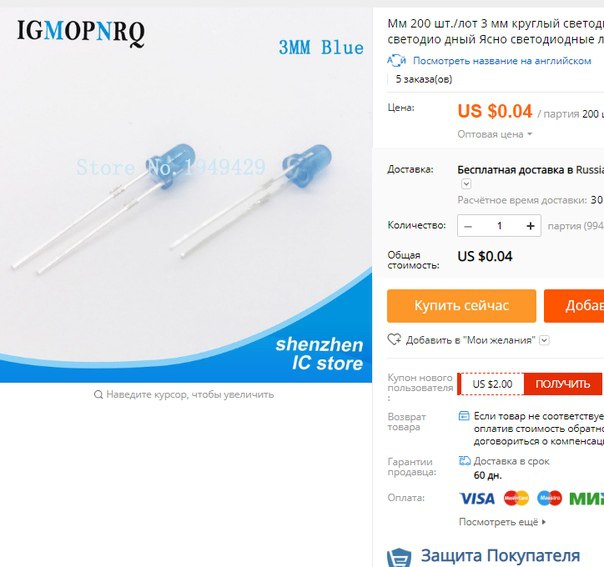Image resolution: width=604 pixels, height=567 pixels.
Task: Decrease the quantity with the minus button
Action: (x=468, y=226)
